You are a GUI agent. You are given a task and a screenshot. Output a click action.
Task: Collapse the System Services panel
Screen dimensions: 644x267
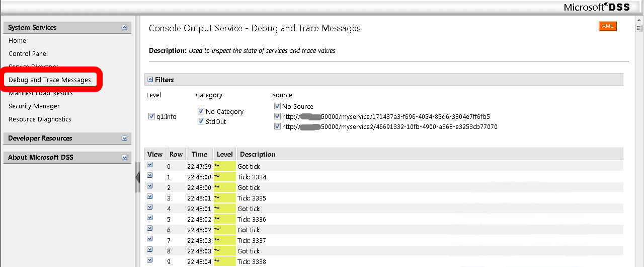[x=125, y=28]
